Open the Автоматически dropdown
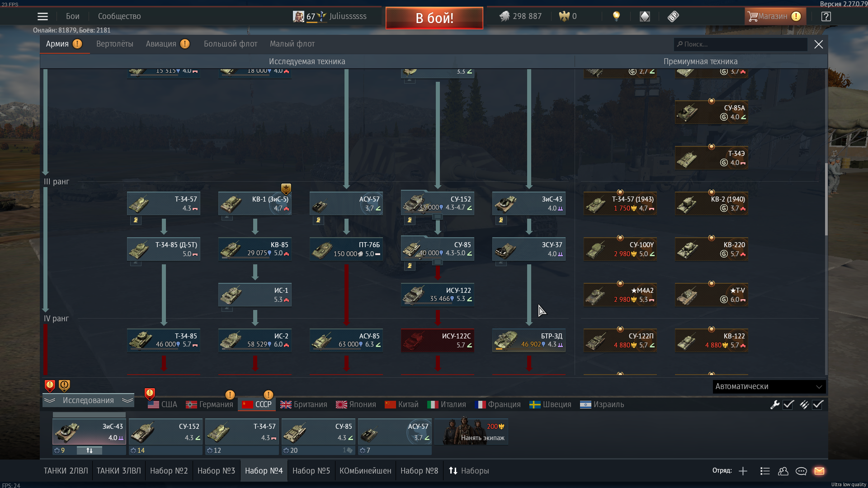The height and width of the screenshot is (488, 868). (x=769, y=386)
